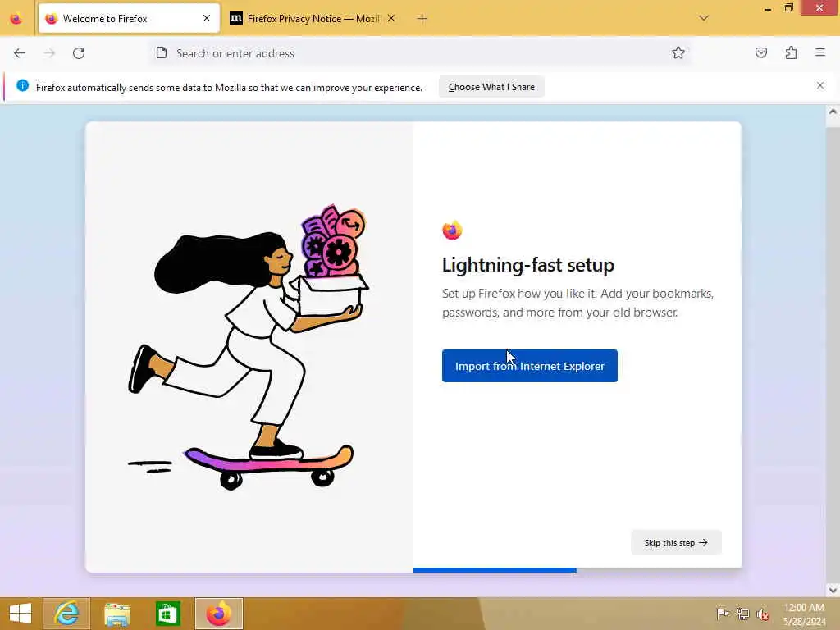Focus the Search or enter address field
Screen dimensions: 840x630
coord(421,53)
